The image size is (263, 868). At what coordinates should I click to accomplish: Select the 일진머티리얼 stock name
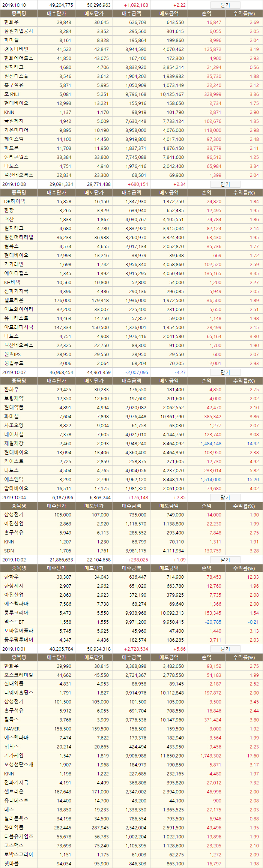tap(19, 237)
